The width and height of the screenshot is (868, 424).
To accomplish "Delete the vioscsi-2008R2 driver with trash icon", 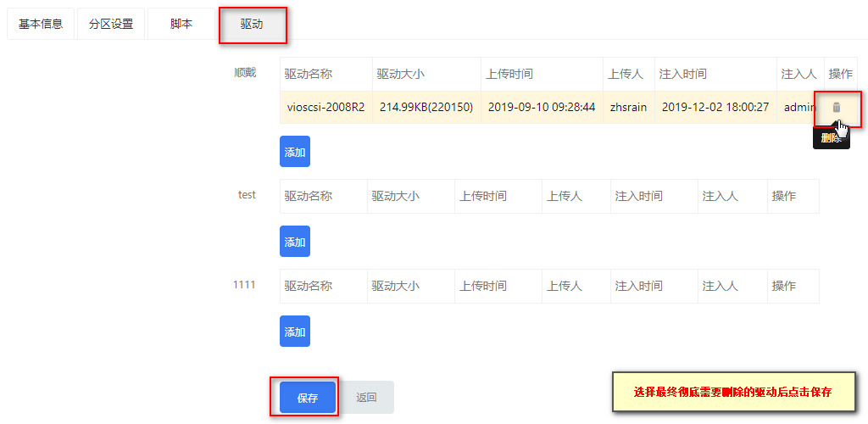I will pyautogui.click(x=837, y=108).
